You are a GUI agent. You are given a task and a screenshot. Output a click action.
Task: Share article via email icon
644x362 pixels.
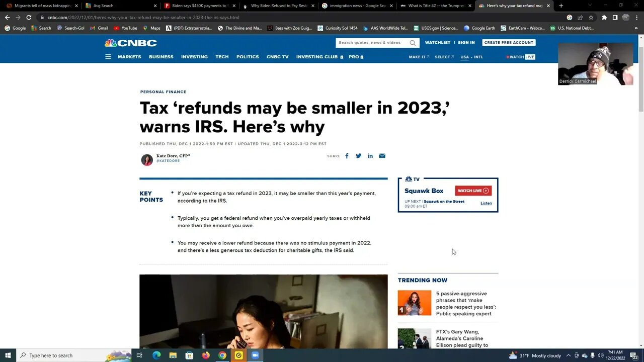(x=382, y=156)
